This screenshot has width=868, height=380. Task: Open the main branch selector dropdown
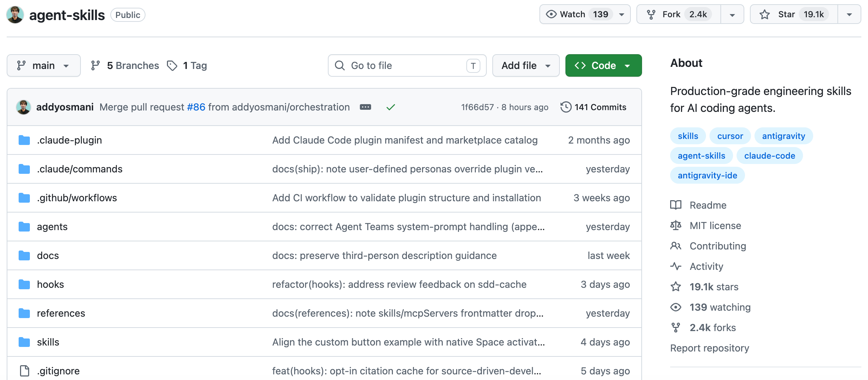(x=44, y=65)
